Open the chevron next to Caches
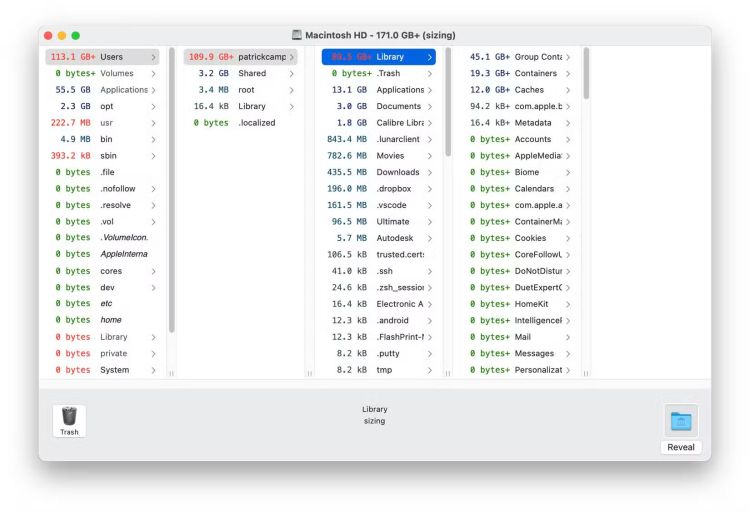Screen dimensions: 750x512 [568, 90]
